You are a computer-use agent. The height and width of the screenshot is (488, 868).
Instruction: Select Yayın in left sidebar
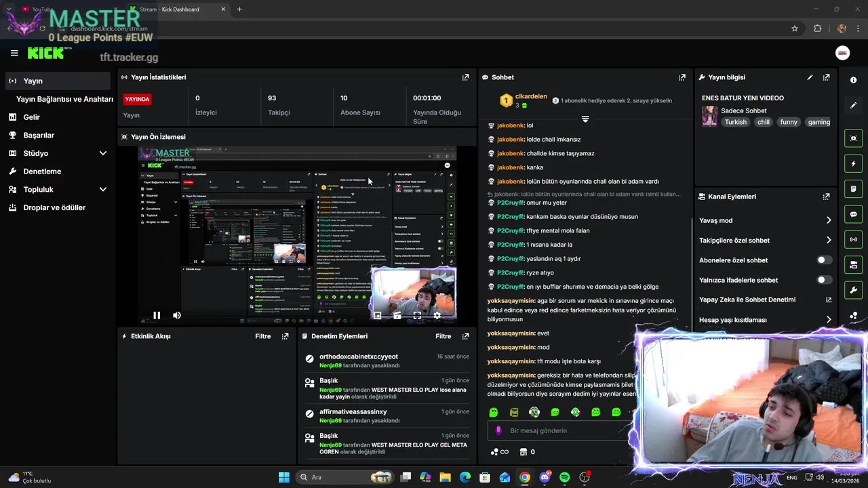[x=57, y=81]
